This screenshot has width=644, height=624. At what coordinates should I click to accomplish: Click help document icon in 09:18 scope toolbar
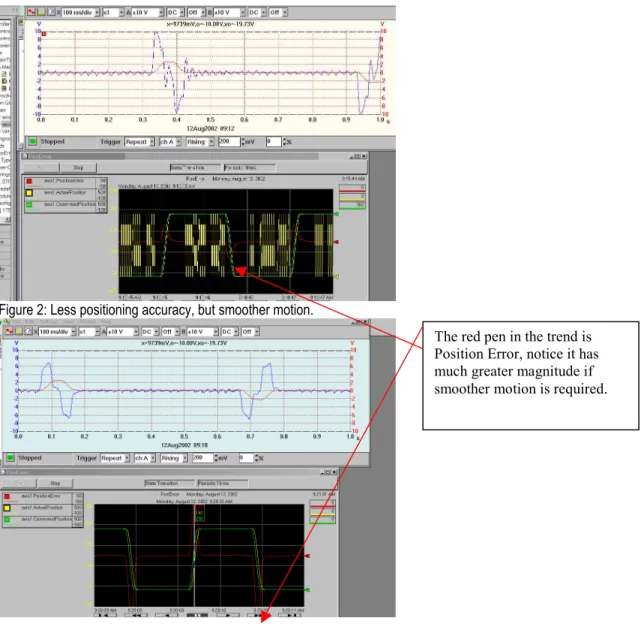pyautogui.click(x=28, y=332)
